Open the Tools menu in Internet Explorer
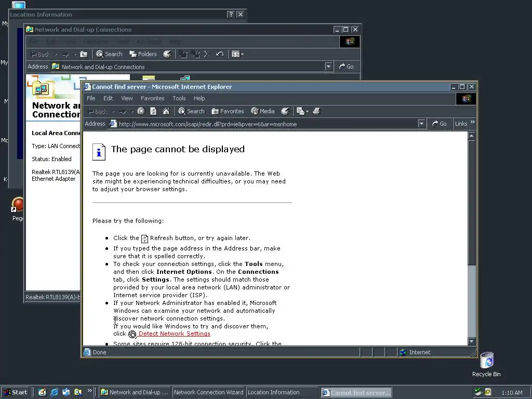Image resolution: width=532 pixels, height=399 pixels. tap(179, 98)
